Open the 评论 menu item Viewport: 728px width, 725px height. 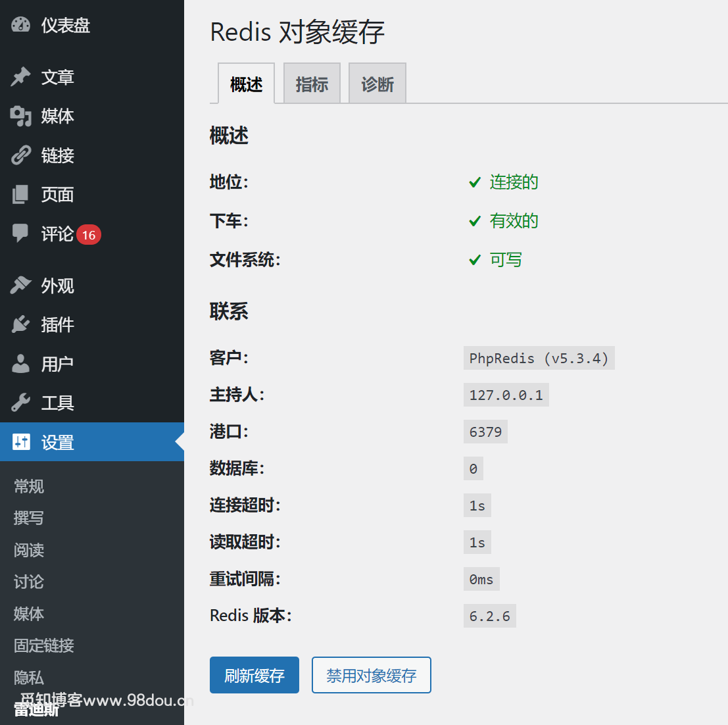click(x=92, y=234)
